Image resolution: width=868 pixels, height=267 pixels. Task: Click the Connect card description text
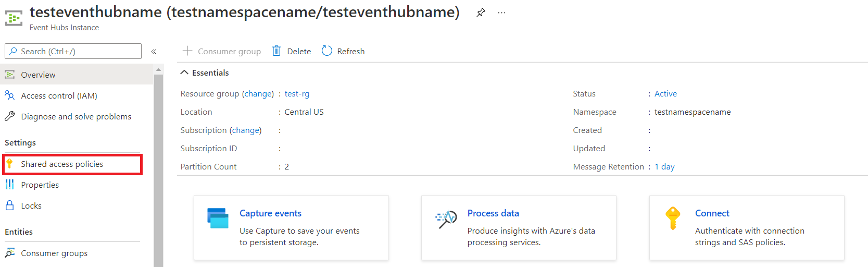(x=749, y=236)
